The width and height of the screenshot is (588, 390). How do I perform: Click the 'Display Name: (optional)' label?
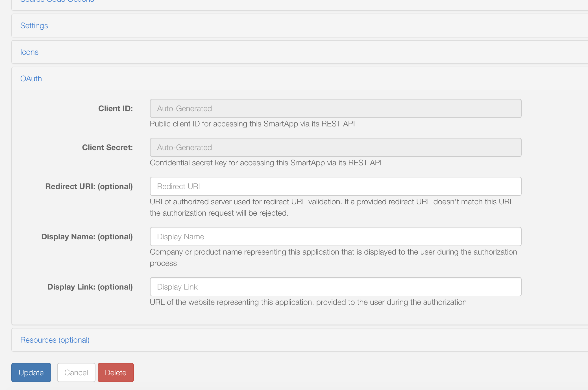click(87, 237)
